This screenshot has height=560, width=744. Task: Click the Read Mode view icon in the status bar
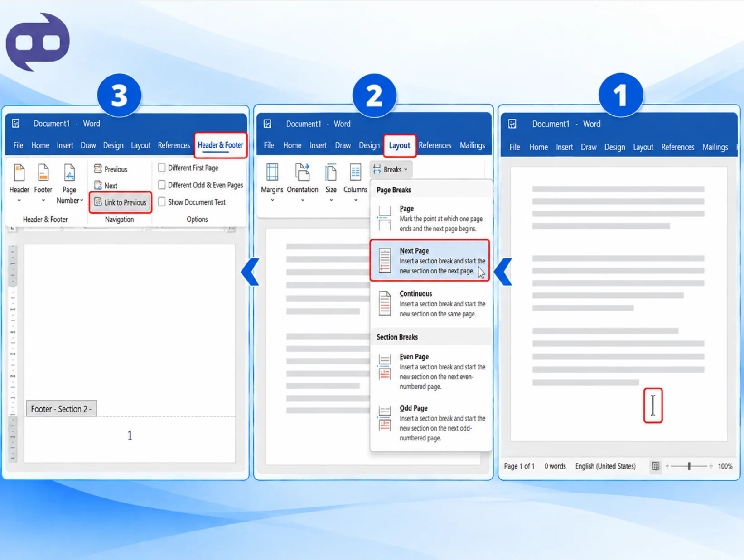(x=655, y=466)
